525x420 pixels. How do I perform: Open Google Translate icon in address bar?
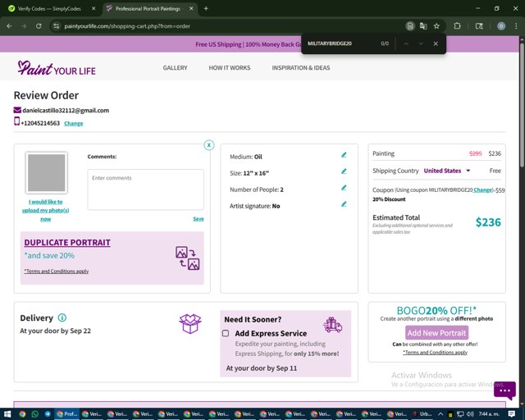423,25
